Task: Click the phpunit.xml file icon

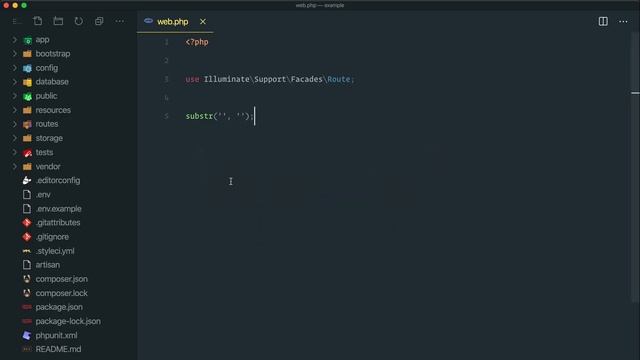Action: 27,336
